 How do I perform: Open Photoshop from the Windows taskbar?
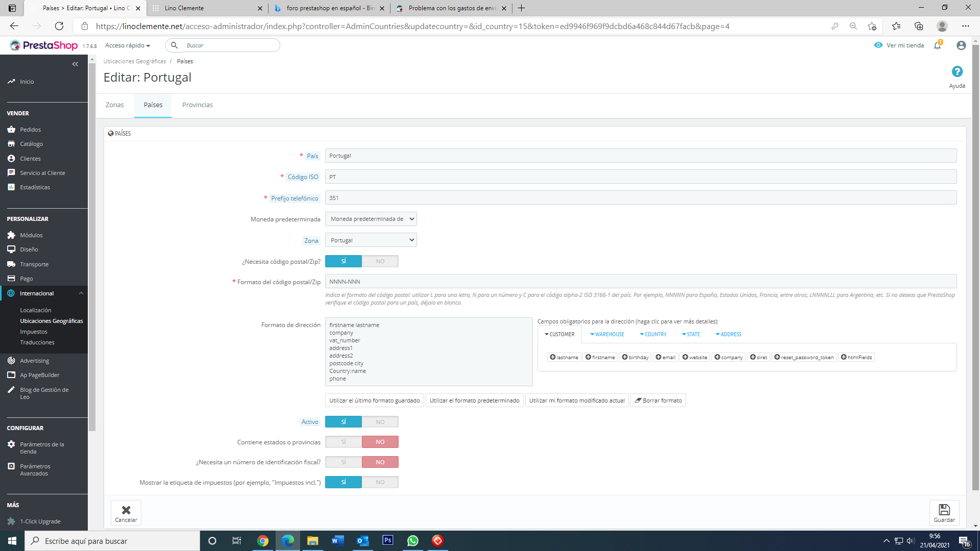[x=388, y=540]
